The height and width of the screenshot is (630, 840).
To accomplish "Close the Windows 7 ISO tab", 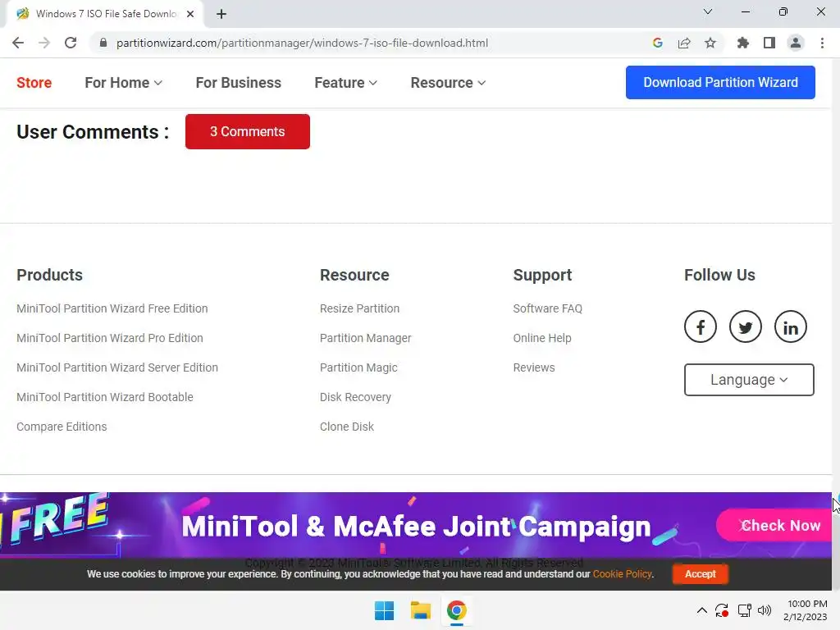I will [190, 14].
